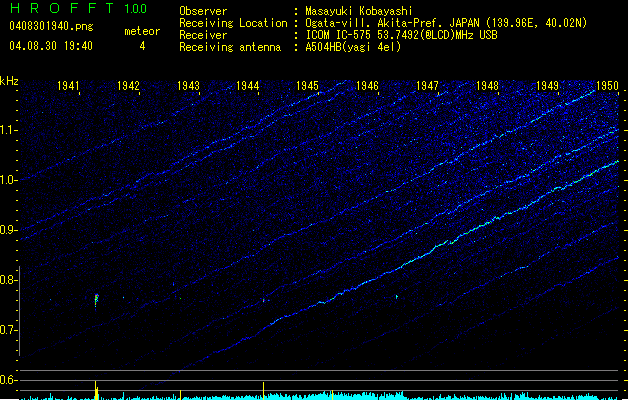The height and width of the screenshot is (400, 629).
Task: Click the 1948 time axis label
Action: click(x=487, y=86)
